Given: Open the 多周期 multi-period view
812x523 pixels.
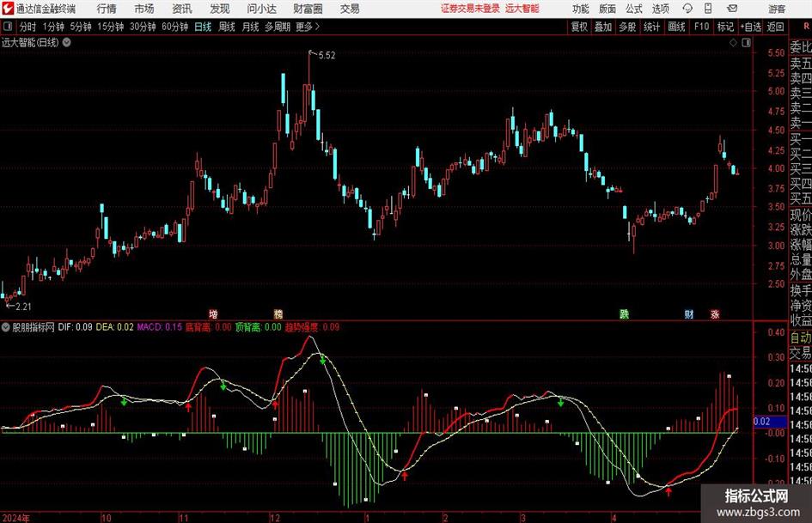Looking at the screenshot, I should (x=278, y=27).
